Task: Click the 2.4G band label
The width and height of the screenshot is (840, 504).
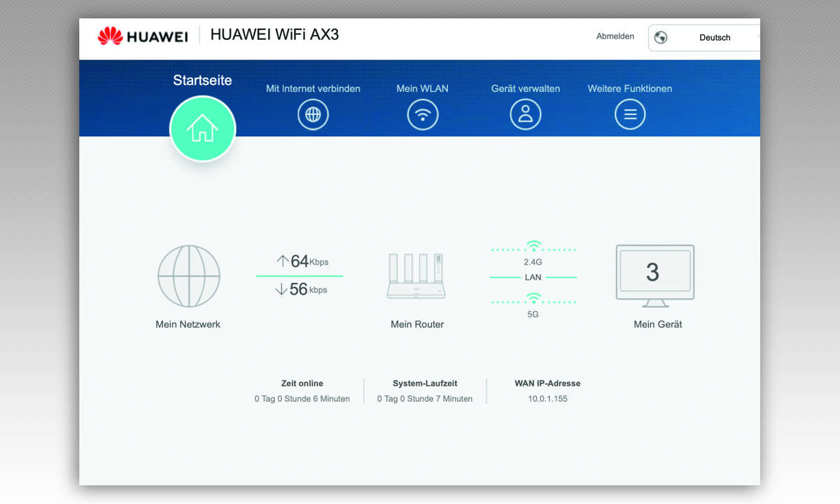Action: point(533,262)
